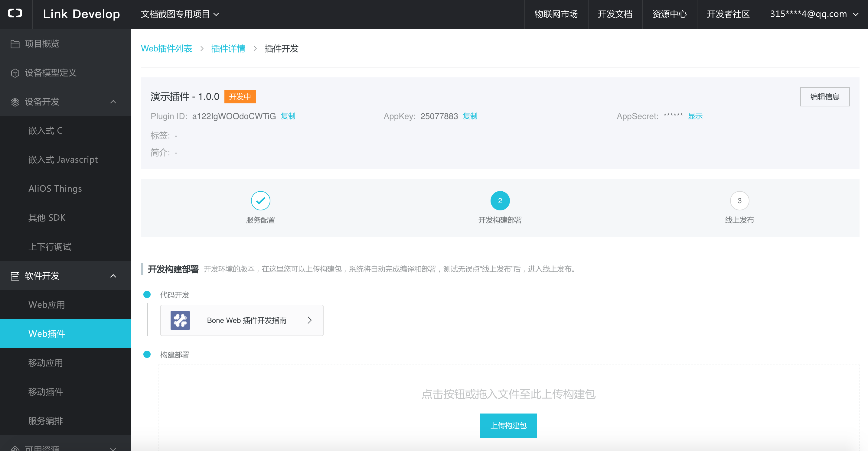
Task: Show the AppSecret with 显示
Action: click(x=695, y=116)
